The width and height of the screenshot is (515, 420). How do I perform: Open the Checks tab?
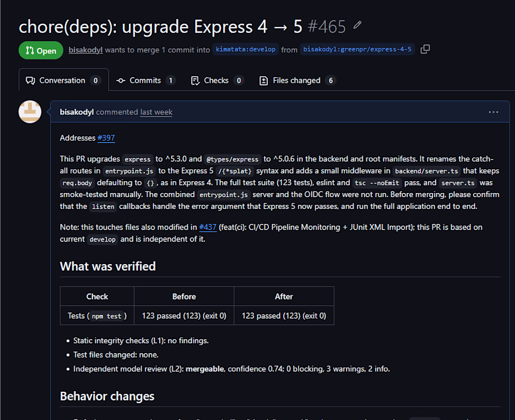click(217, 80)
